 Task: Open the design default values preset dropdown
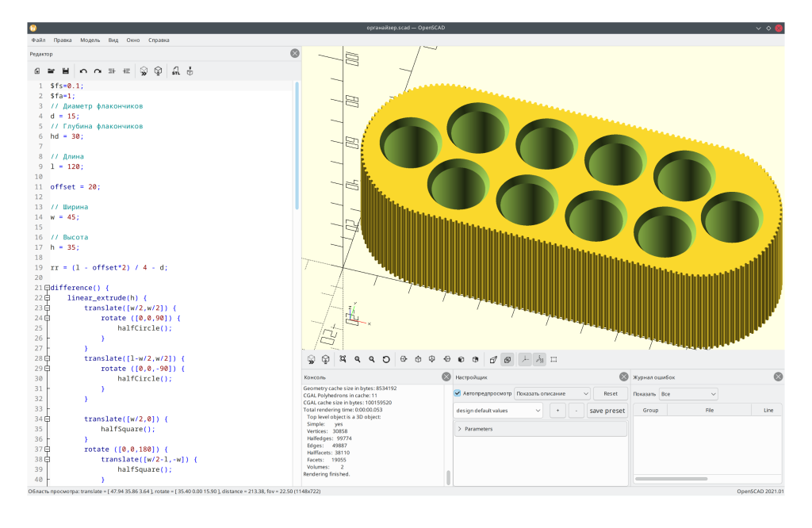(498, 411)
